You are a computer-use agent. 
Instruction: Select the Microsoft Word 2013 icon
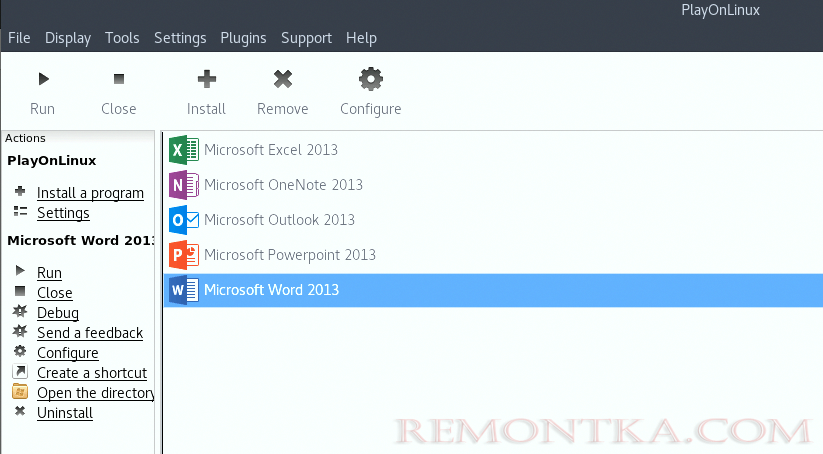coord(184,290)
